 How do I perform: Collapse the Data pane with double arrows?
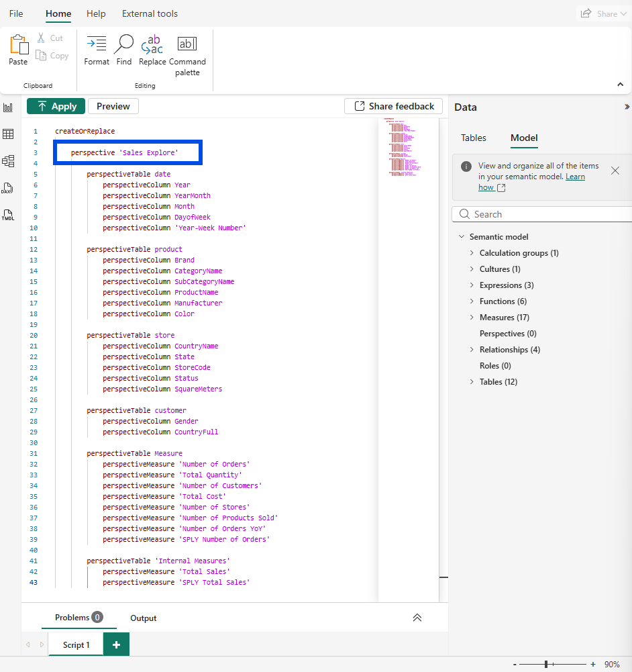click(627, 107)
